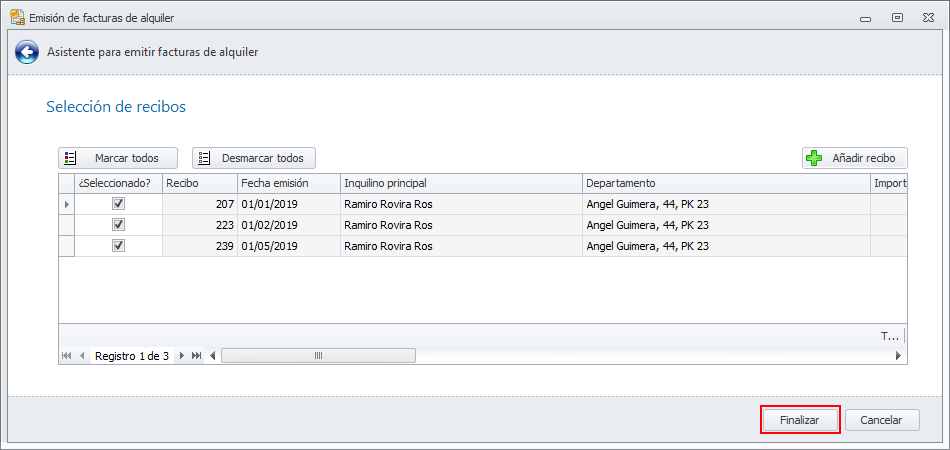Screen dimensions: 950x450
Task: Click the Desmarcar todos list icon
Action: (x=204, y=158)
